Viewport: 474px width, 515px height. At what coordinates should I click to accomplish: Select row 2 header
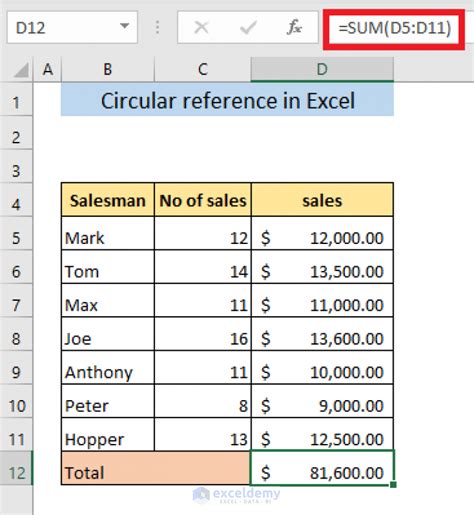click(16, 133)
